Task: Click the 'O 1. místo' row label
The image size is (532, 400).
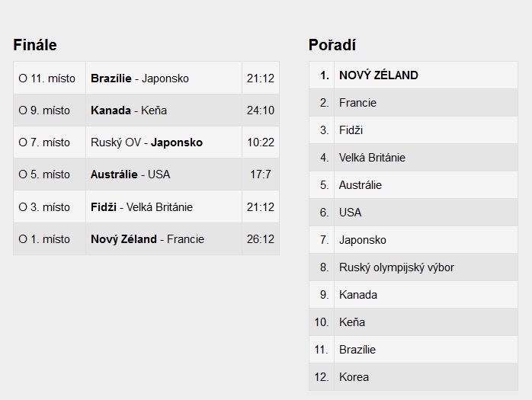Action: tap(44, 238)
